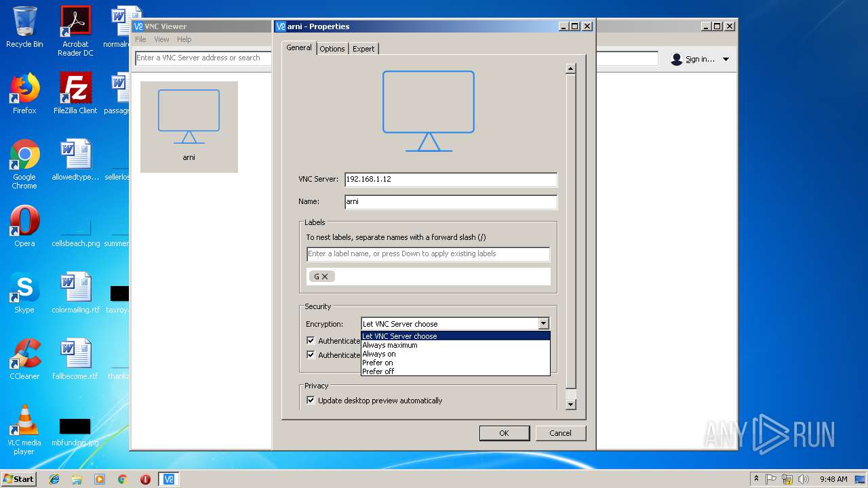The image size is (868, 488).
Task: Switch to the Expert tab
Action: [x=363, y=49]
